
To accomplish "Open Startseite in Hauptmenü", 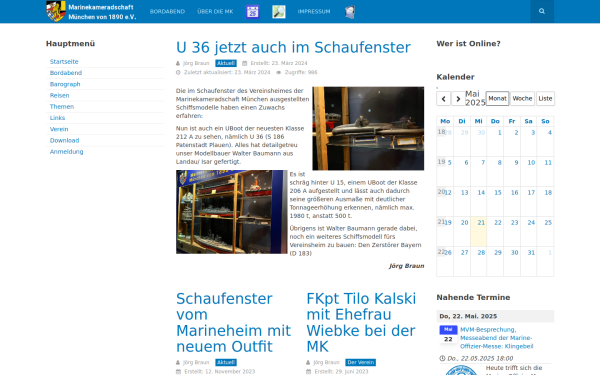I will 64,62.
